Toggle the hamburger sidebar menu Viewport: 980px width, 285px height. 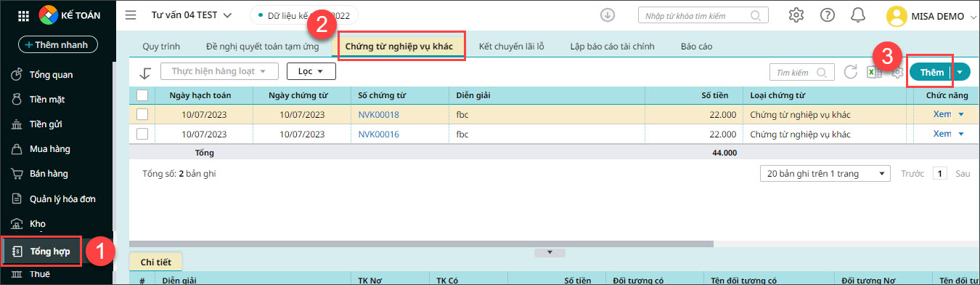(131, 15)
